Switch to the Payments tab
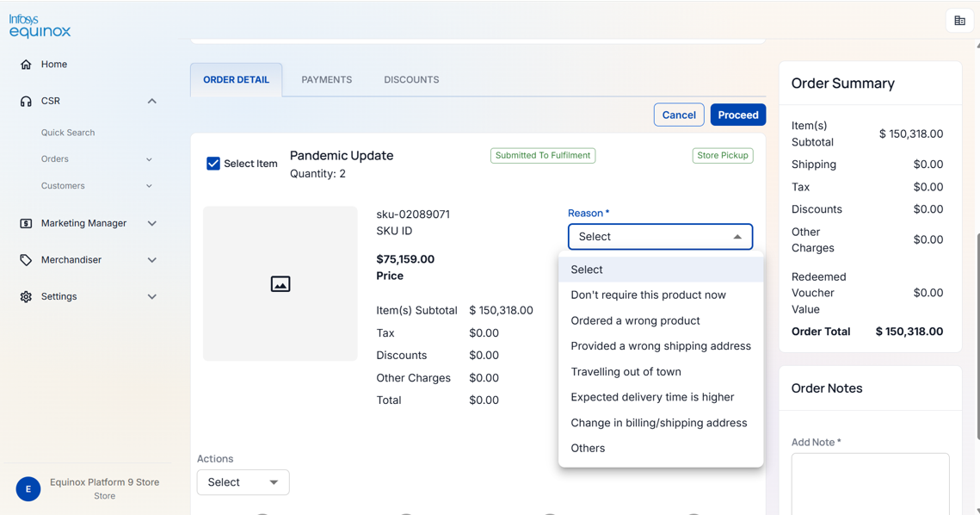This screenshot has height=515, width=980. (327, 79)
